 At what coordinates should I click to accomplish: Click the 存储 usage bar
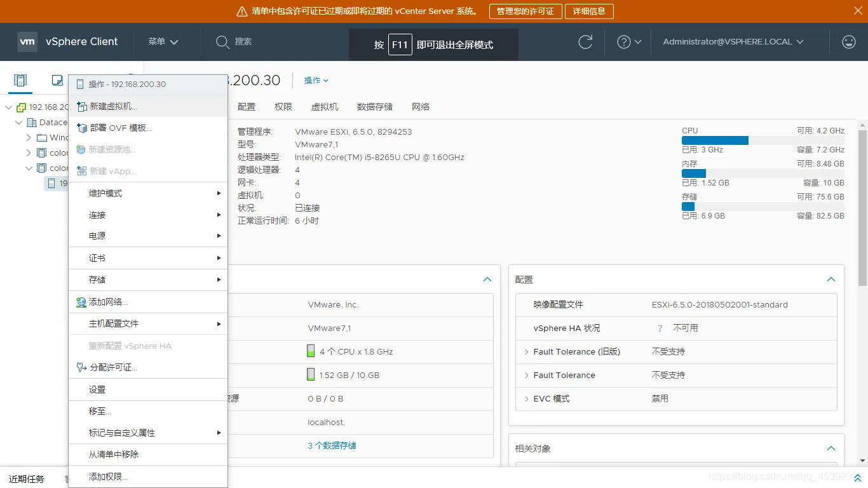click(x=763, y=207)
